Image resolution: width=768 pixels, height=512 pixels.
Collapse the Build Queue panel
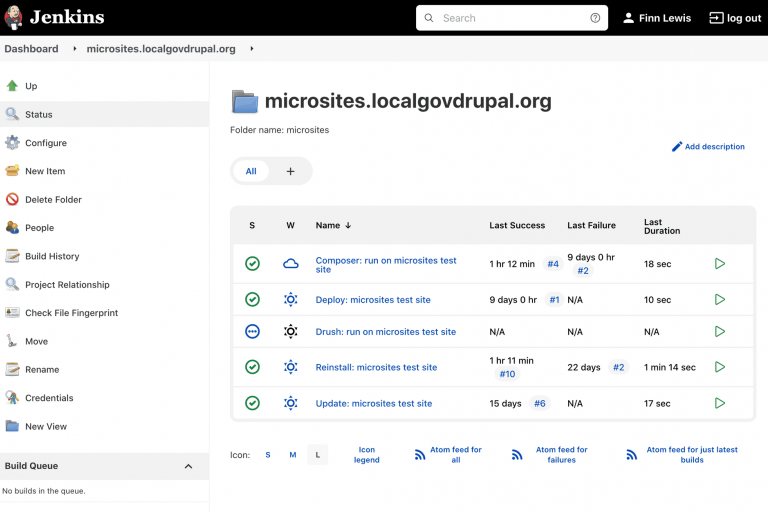point(188,466)
